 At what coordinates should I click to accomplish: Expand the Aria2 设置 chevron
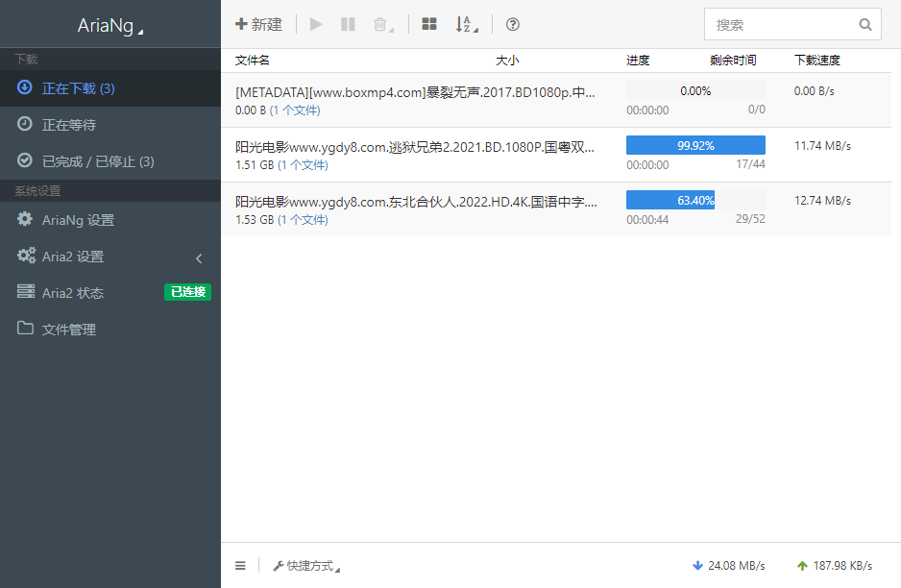click(x=199, y=257)
